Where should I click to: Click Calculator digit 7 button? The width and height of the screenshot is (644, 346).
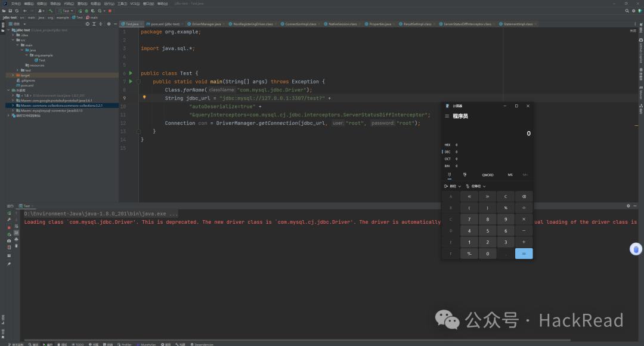[x=469, y=220]
